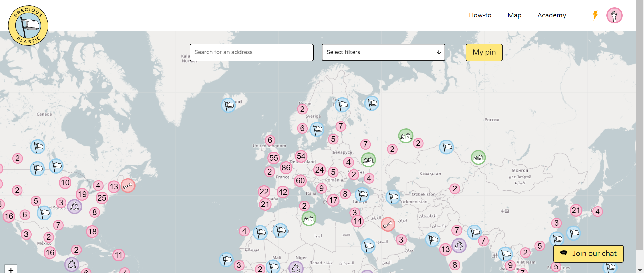Image resolution: width=644 pixels, height=273 pixels.
Task: Select the purple recycling pin in India
Action: point(459,246)
